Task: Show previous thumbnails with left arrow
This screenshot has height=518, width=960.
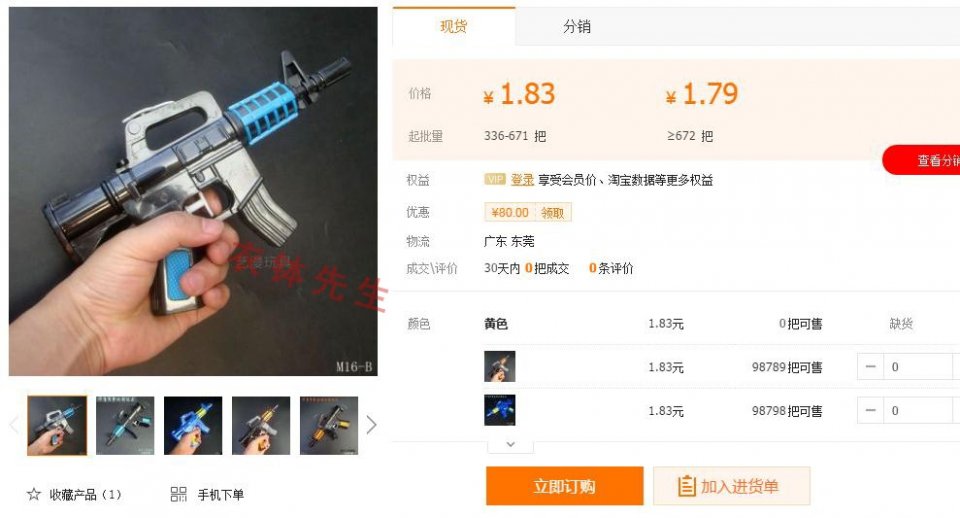Action: point(15,424)
